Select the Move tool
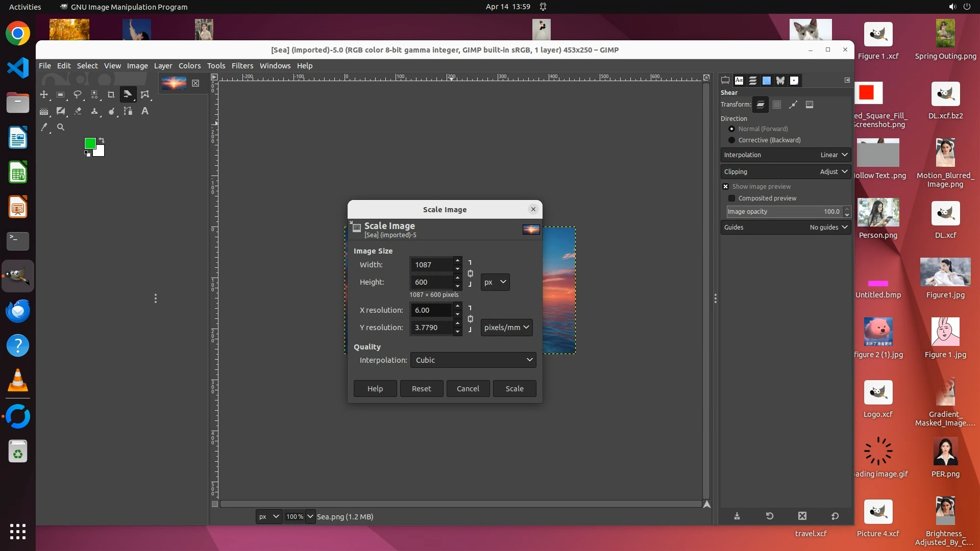Viewport: 980px width, 551px height. pos(44,94)
